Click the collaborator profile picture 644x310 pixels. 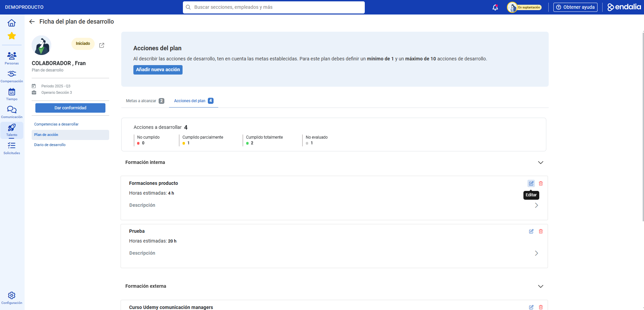coord(41,45)
